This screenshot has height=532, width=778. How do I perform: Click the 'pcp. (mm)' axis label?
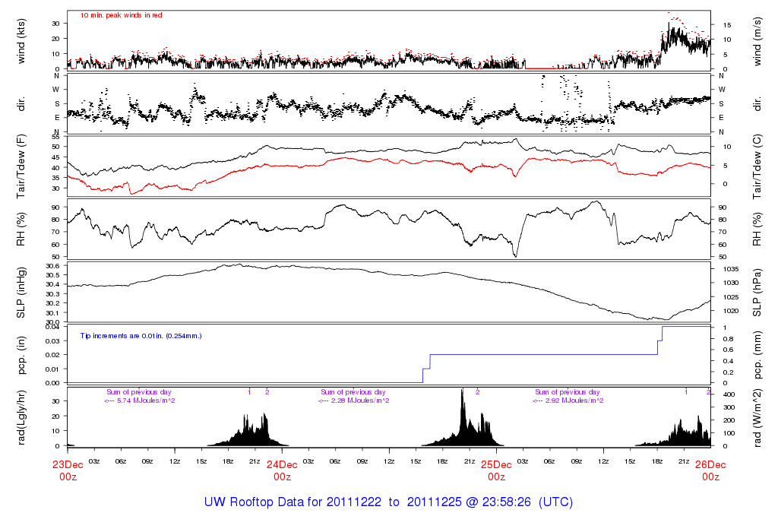pos(757,355)
